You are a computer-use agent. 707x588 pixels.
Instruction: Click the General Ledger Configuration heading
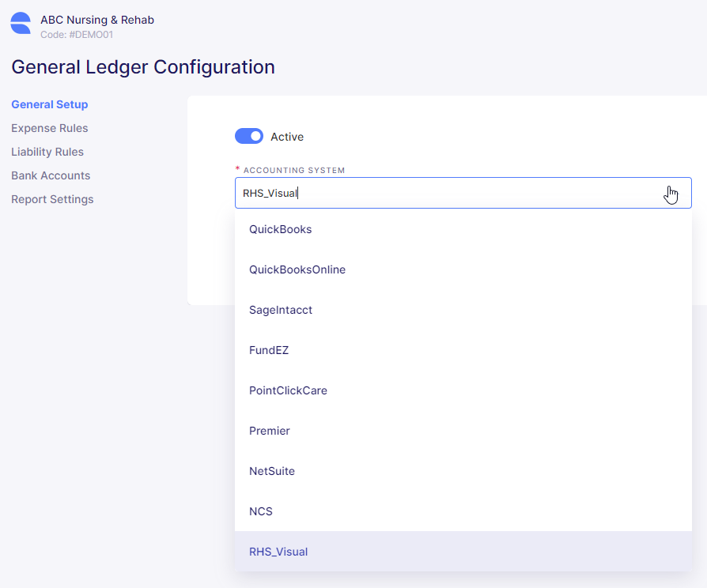[x=143, y=67]
